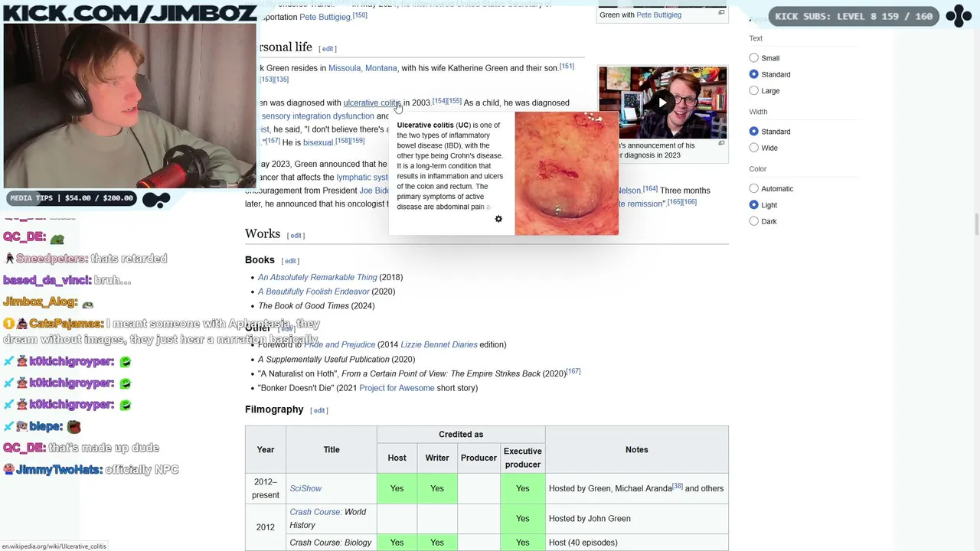The image size is (980, 551).
Task: Open the Project for Awesome link
Action: (x=397, y=388)
